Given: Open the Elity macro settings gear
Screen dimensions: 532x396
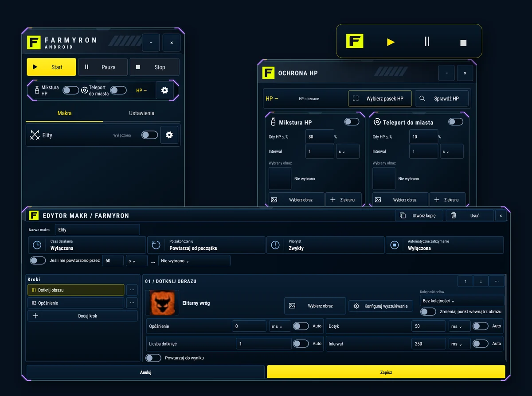Looking at the screenshot, I should 169,135.
